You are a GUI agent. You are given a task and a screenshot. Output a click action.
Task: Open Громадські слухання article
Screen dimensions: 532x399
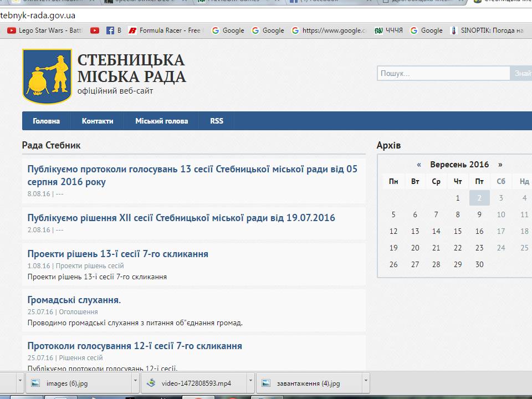click(74, 300)
